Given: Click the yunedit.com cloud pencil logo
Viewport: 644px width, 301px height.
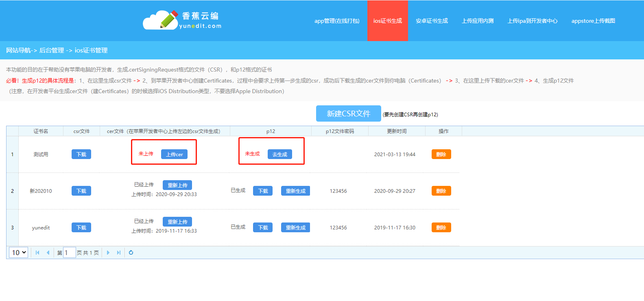Looking at the screenshot, I should [x=182, y=20].
